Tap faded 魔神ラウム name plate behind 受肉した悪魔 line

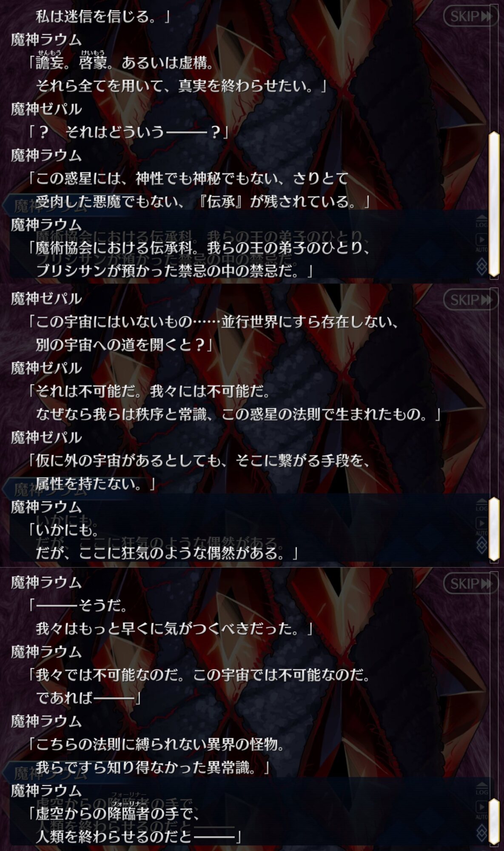pos(51,205)
